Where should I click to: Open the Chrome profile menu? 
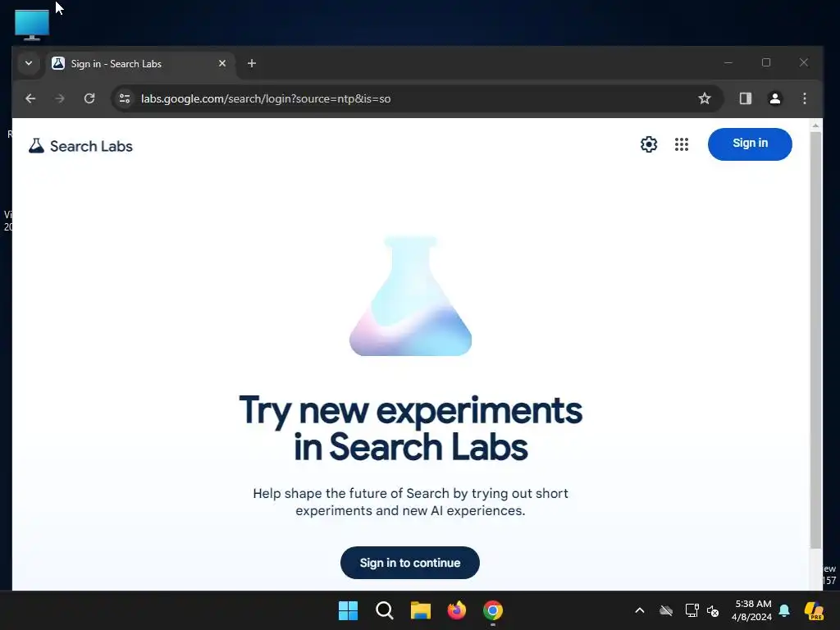(x=774, y=98)
